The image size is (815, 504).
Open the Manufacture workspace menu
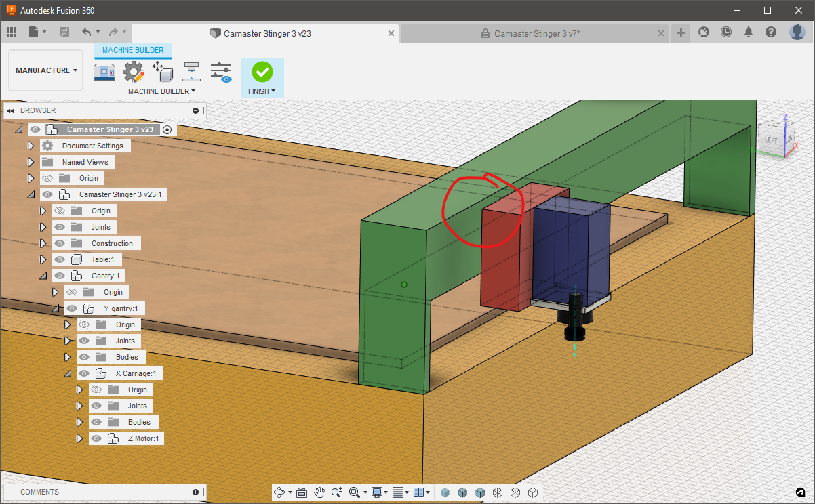(45, 70)
